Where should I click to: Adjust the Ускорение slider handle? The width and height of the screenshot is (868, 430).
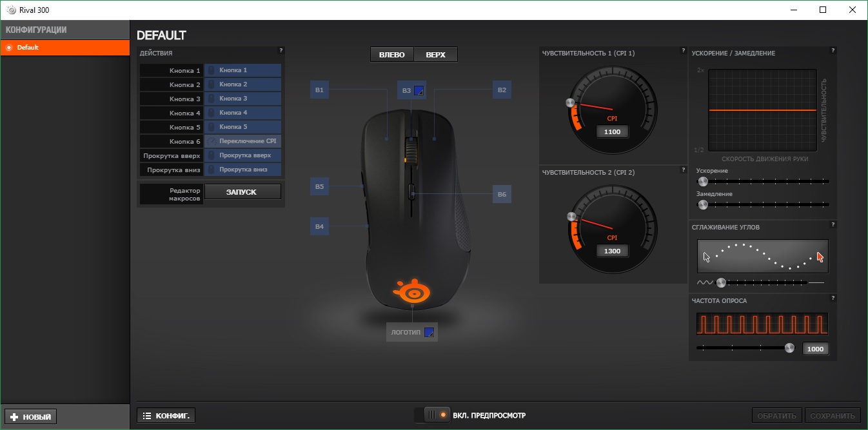click(703, 182)
